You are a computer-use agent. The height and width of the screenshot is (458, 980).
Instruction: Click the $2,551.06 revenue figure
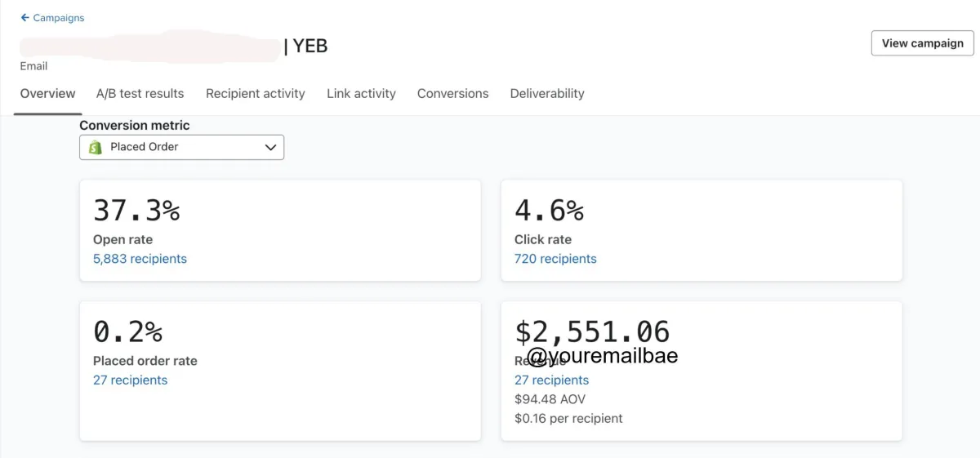[592, 331]
